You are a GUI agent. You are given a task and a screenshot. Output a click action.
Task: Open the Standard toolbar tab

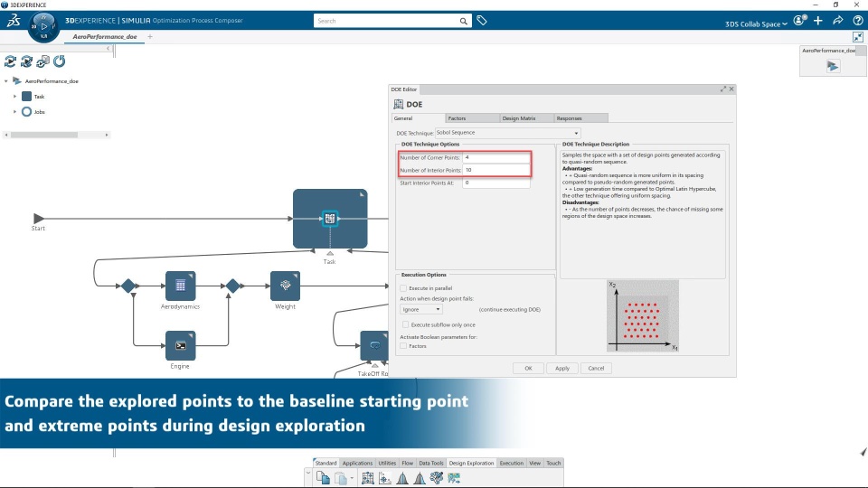[325, 463]
